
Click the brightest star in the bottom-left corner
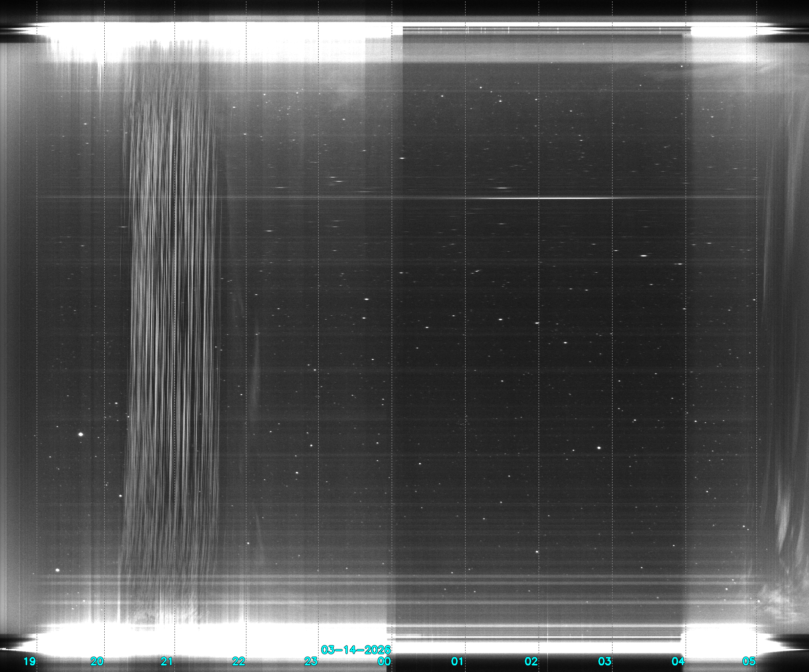click(58, 570)
